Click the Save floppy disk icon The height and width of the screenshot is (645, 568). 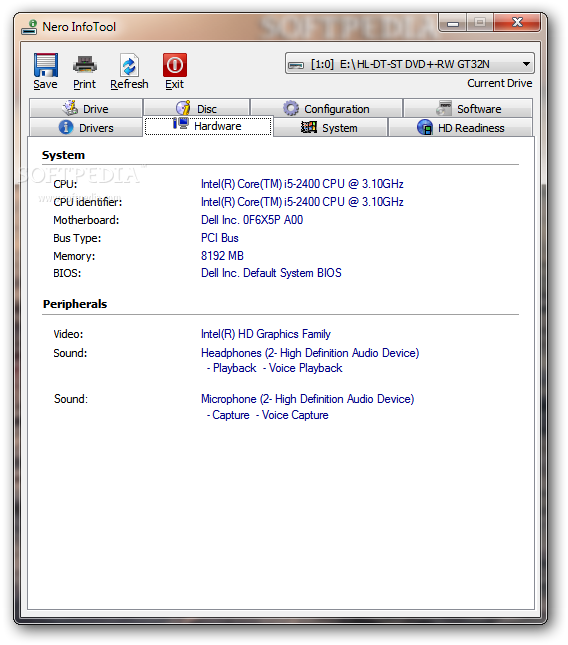coord(46,65)
